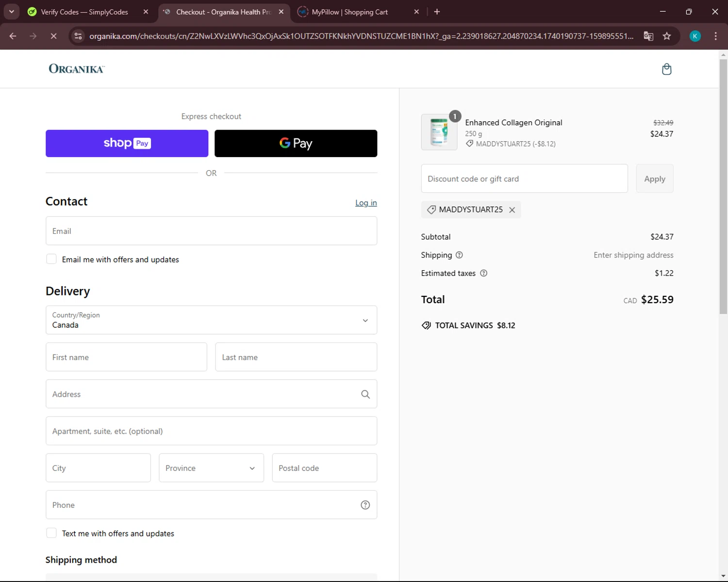Viewport: 728px width, 582px height.
Task: Click the Shipping info question icon
Action: [459, 255]
